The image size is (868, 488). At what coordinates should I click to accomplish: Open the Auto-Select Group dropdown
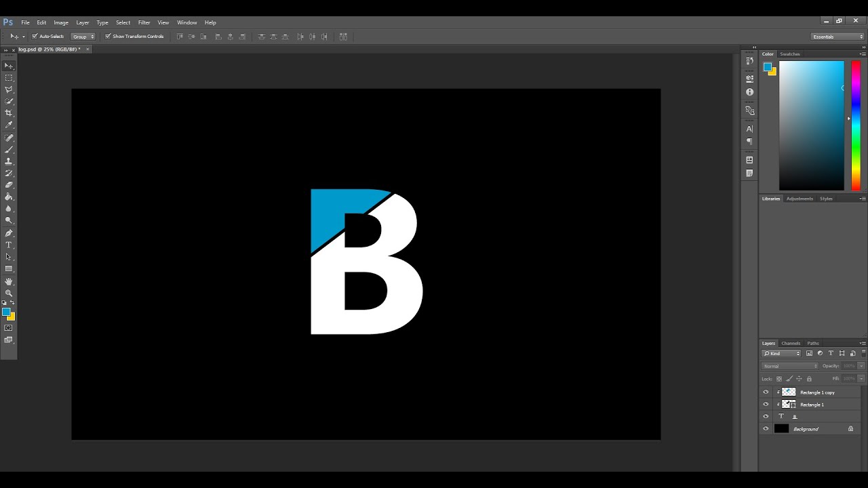(x=83, y=37)
